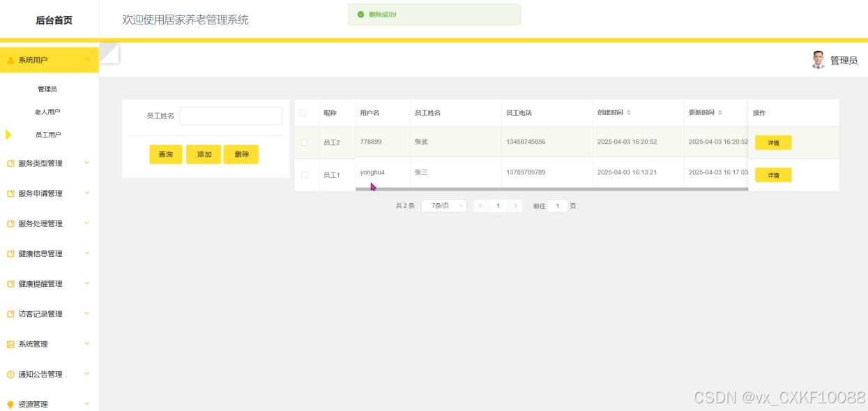Click the 查询 search button
The width and height of the screenshot is (868, 411).
click(x=166, y=154)
